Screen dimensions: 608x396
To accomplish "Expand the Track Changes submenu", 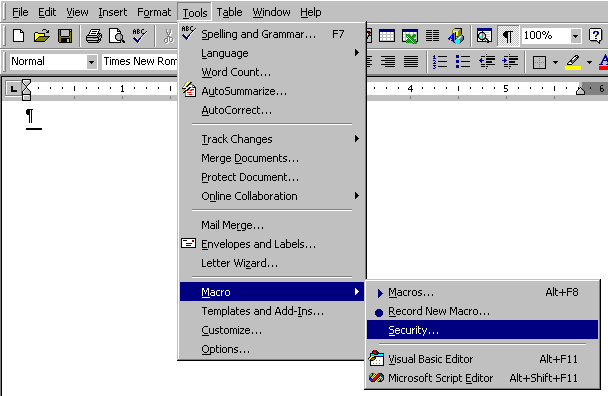I will pos(271,139).
